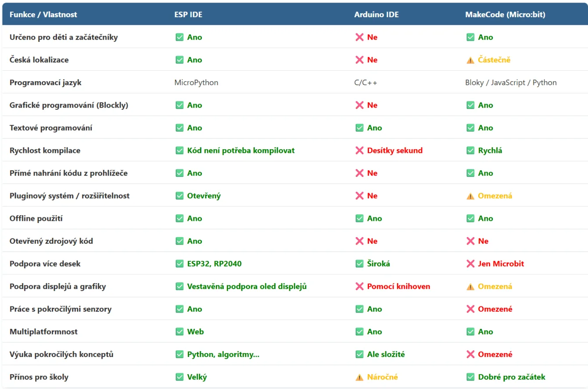
Task: Click row label "Přímé nahrání kódu z prohlížeče"
Action: tap(68, 173)
